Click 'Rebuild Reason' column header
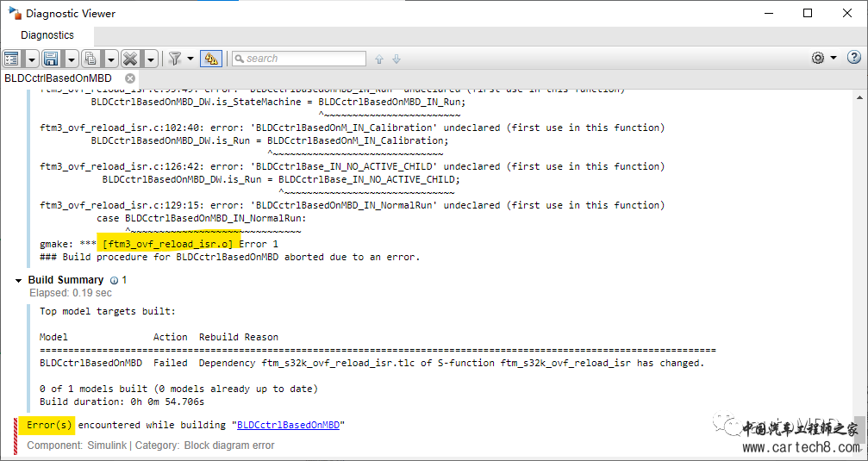Screen dimensions: 868x461 tap(239, 337)
